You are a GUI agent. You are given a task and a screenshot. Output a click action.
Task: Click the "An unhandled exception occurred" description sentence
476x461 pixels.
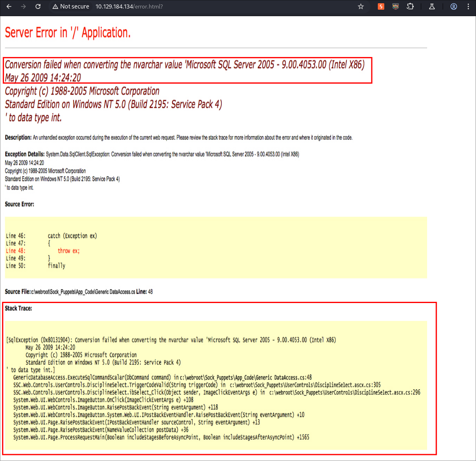point(192,137)
